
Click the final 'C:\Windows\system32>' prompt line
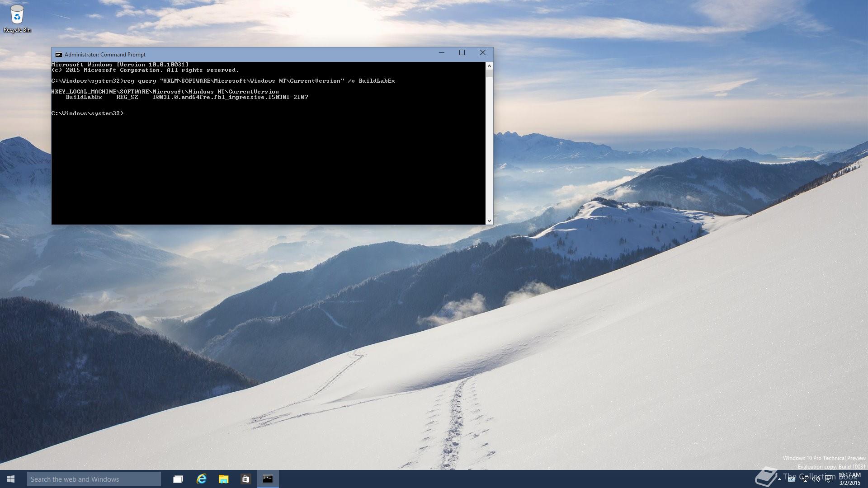click(x=87, y=113)
